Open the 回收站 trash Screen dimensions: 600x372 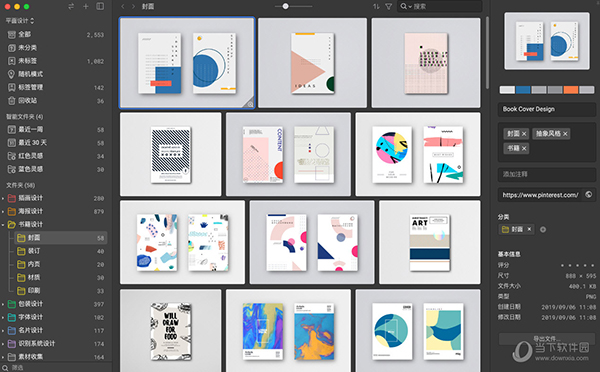point(56,101)
